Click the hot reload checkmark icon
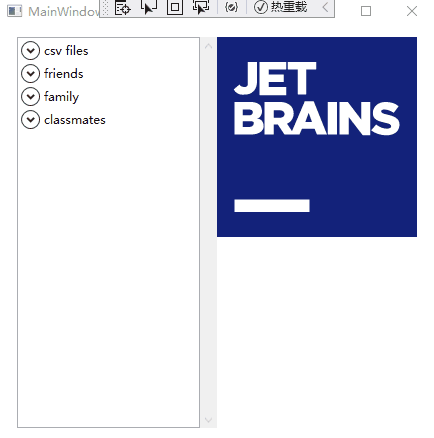The height and width of the screenshot is (438, 434). point(261,7)
